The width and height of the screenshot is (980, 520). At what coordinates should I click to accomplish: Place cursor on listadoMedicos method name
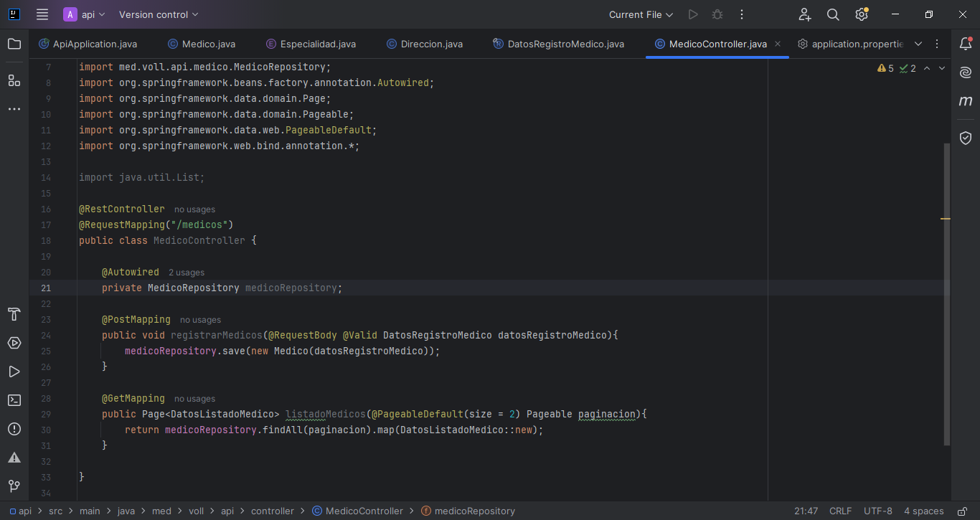(326, 415)
